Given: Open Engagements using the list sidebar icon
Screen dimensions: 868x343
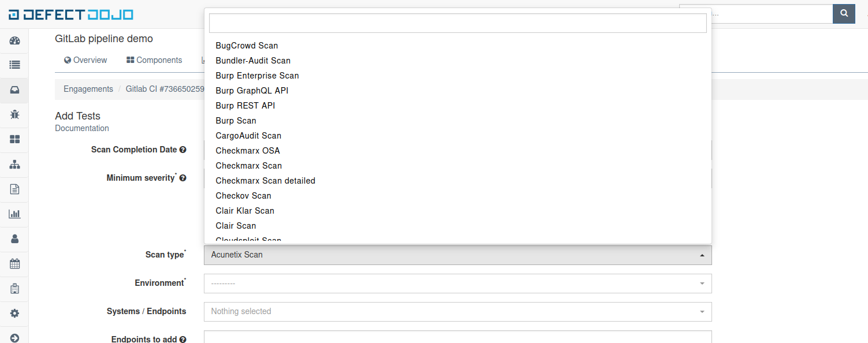Looking at the screenshot, I should [14, 65].
